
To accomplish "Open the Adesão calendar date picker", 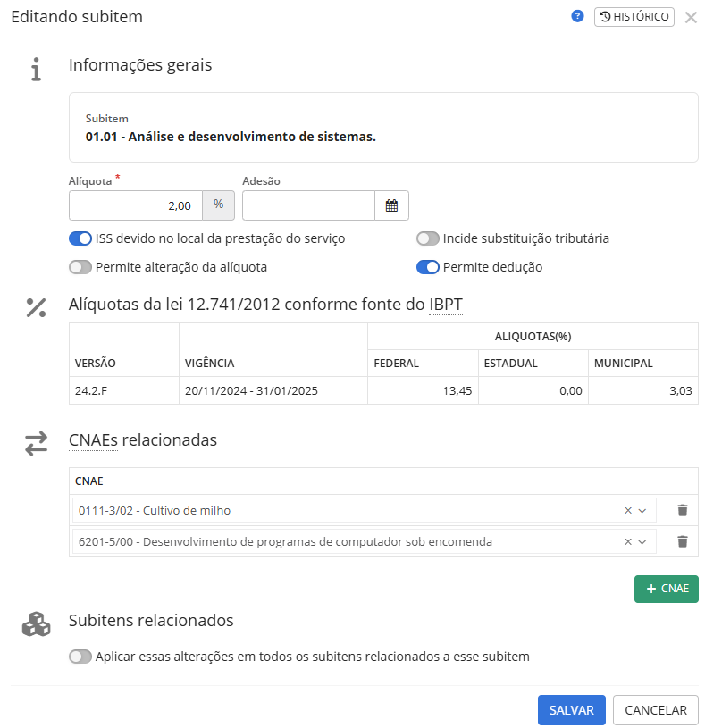I will [391, 205].
